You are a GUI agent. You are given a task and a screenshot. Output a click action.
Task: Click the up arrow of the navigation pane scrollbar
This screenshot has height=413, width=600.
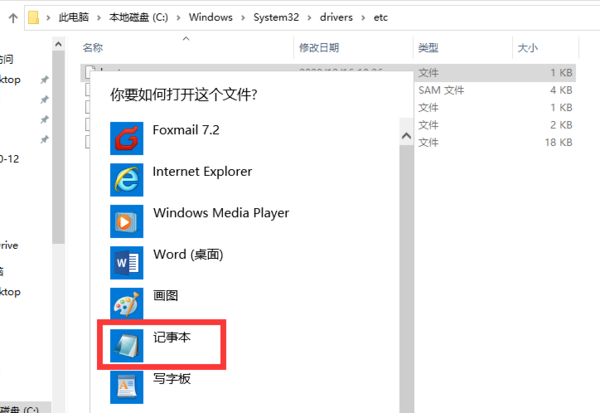[58, 44]
